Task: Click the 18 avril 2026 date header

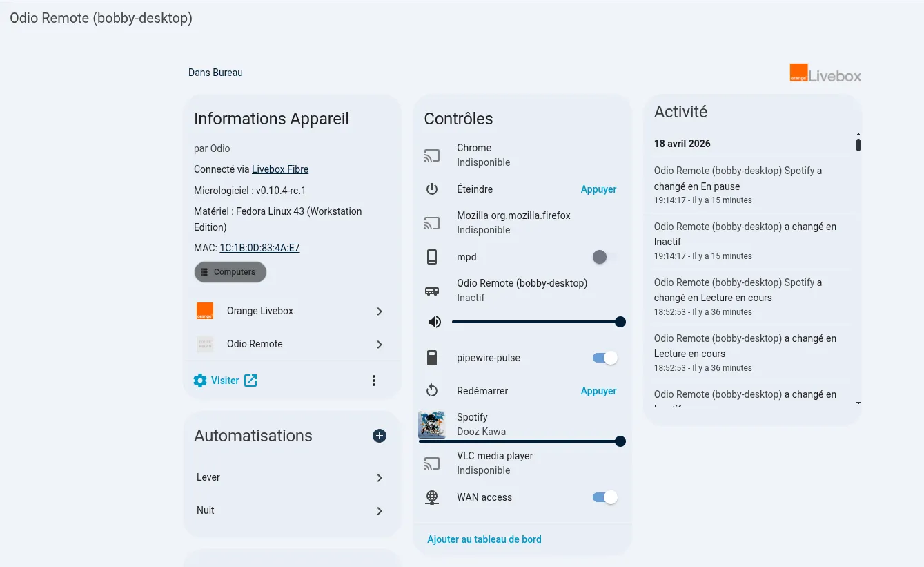Action: (682, 144)
